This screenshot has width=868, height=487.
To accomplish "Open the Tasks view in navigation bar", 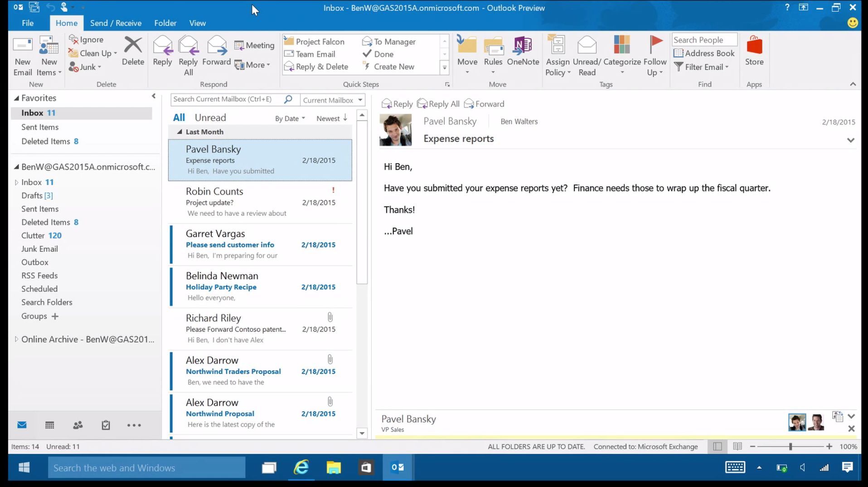I will (106, 425).
